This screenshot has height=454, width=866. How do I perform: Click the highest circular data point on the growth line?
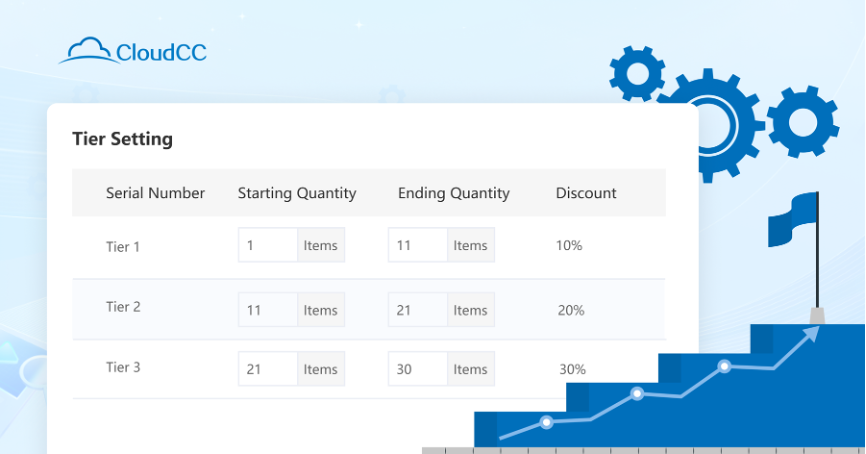point(725,367)
